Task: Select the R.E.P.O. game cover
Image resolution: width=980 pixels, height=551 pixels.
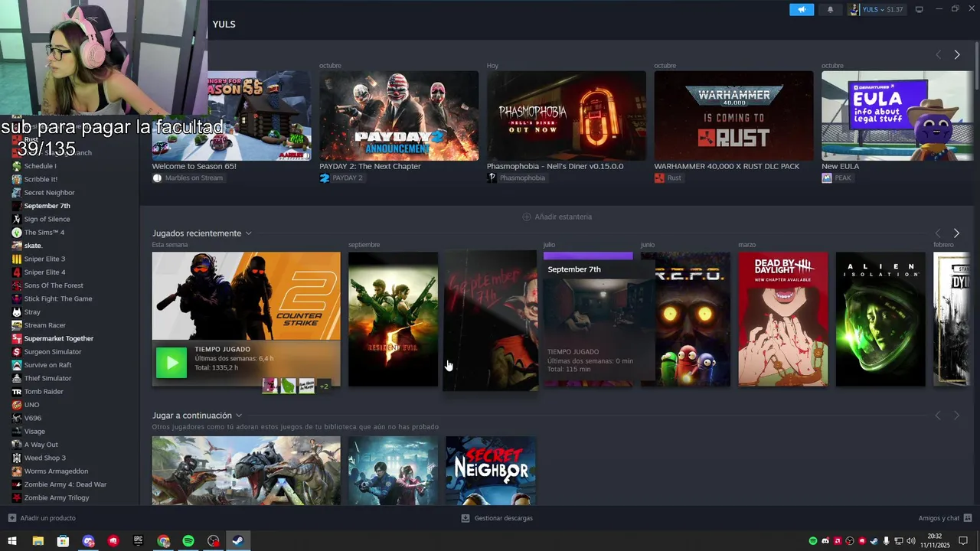Action: [x=685, y=319]
